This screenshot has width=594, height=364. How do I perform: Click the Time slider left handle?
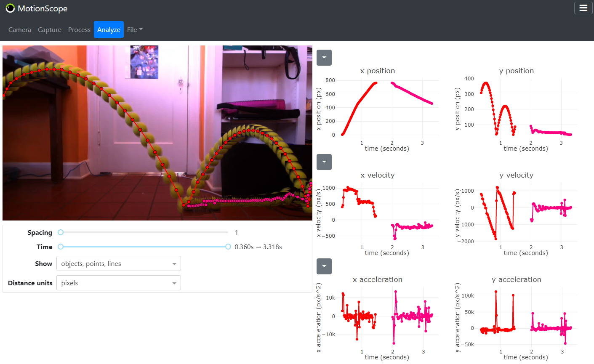point(61,247)
